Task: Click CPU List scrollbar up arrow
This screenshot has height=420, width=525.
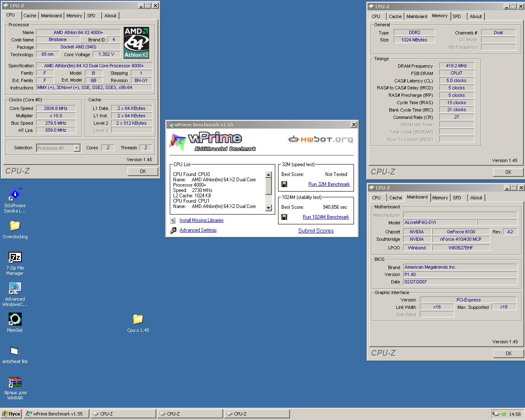Action: [x=269, y=175]
